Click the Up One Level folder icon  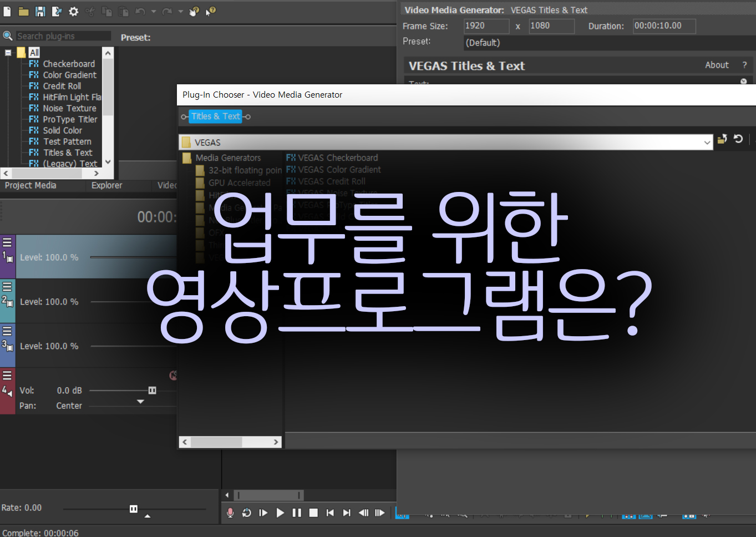(x=722, y=139)
